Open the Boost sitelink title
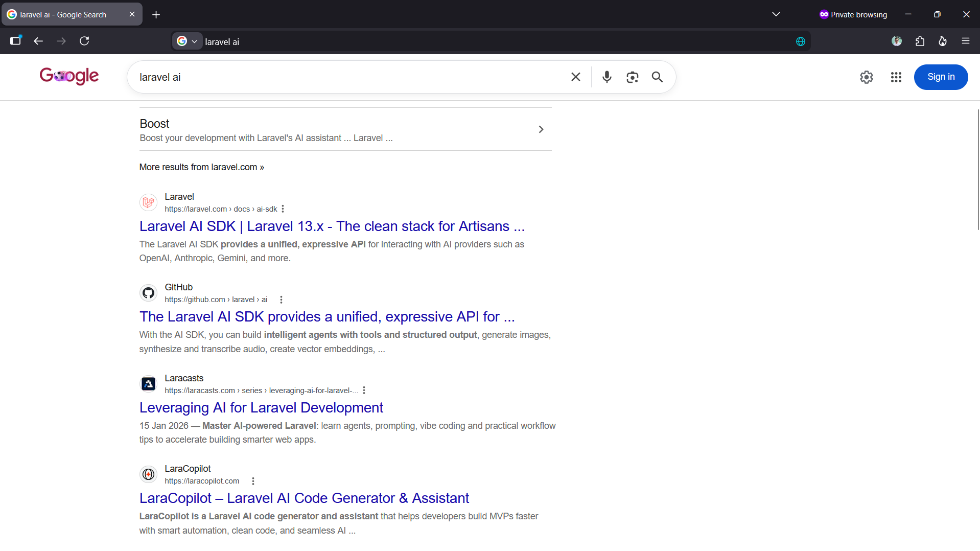 [x=154, y=124]
